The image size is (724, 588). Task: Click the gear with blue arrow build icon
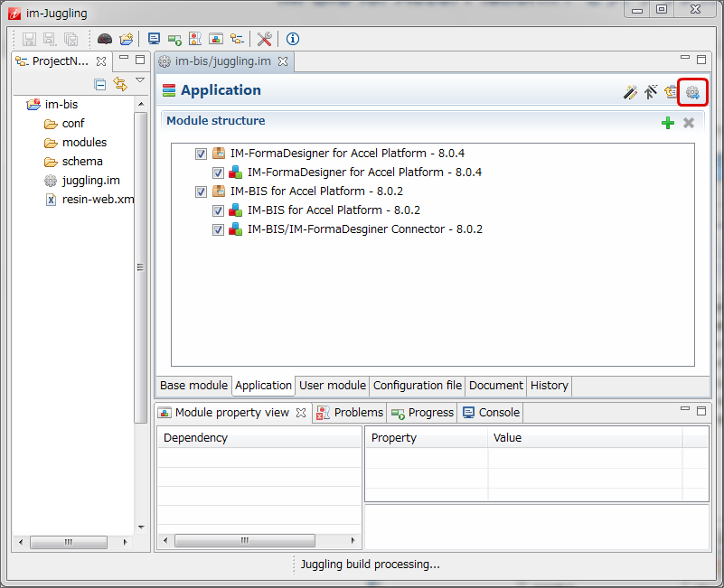tap(692, 92)
